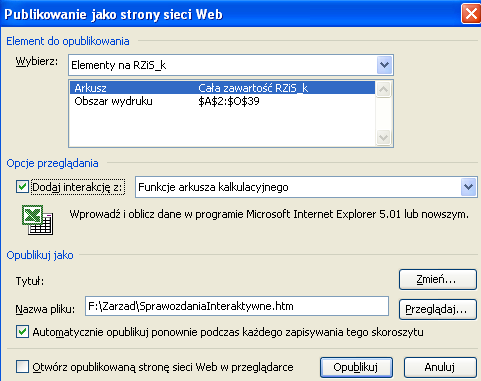Click the list scrollbar down arrow

click(x=383, y=137)
